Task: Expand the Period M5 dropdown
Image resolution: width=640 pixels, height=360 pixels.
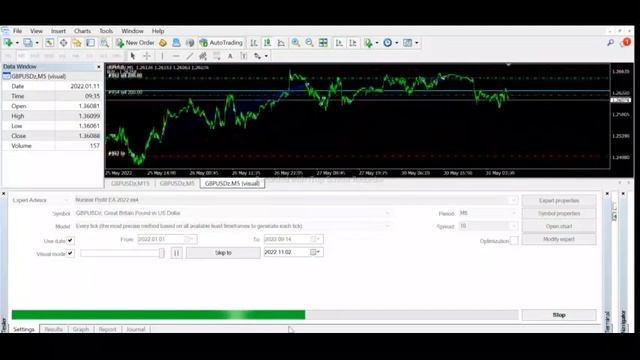Action: coord(514,213)
